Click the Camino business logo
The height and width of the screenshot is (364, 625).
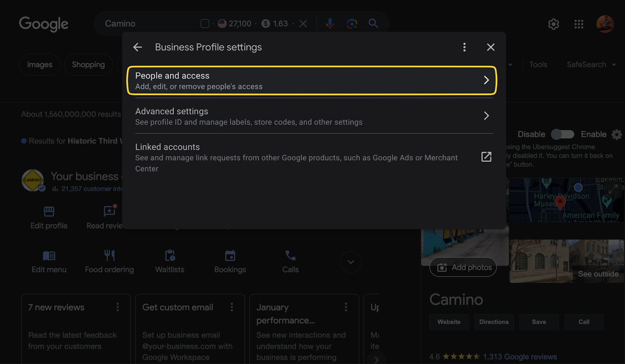coord(32,180)
